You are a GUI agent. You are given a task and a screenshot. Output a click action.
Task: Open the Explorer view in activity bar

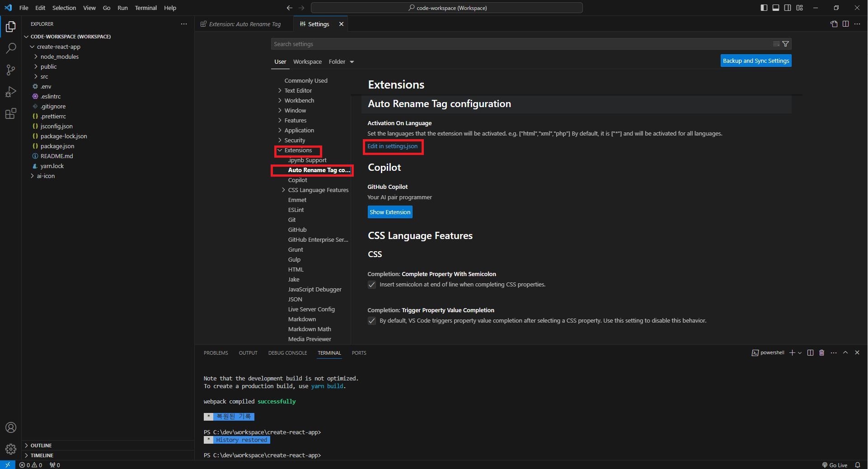click(11, 27)
